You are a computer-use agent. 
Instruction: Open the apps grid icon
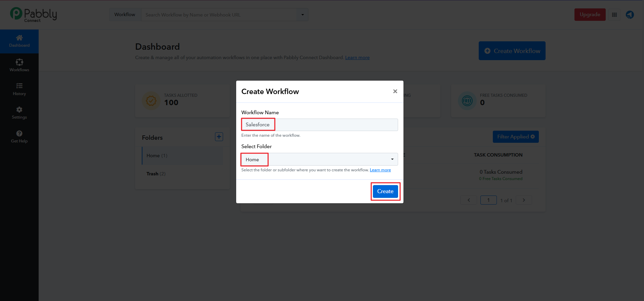(x=614, y=15)
